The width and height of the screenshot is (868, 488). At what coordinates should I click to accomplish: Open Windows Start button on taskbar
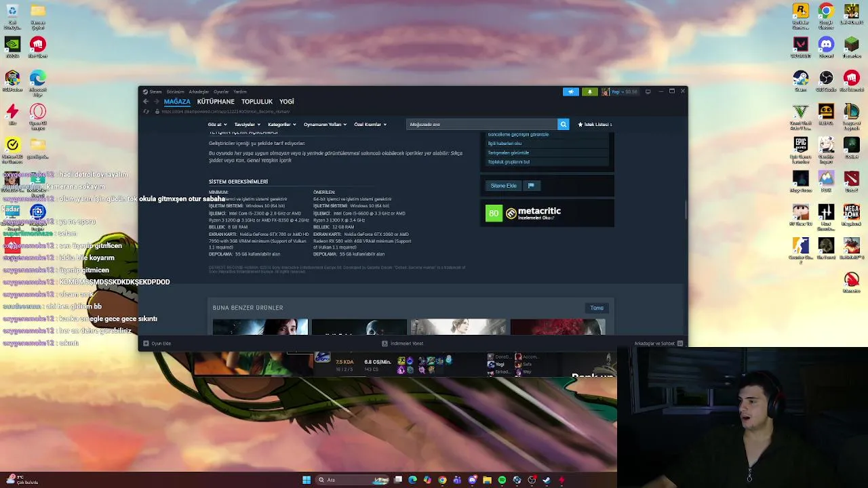point(307,480)
